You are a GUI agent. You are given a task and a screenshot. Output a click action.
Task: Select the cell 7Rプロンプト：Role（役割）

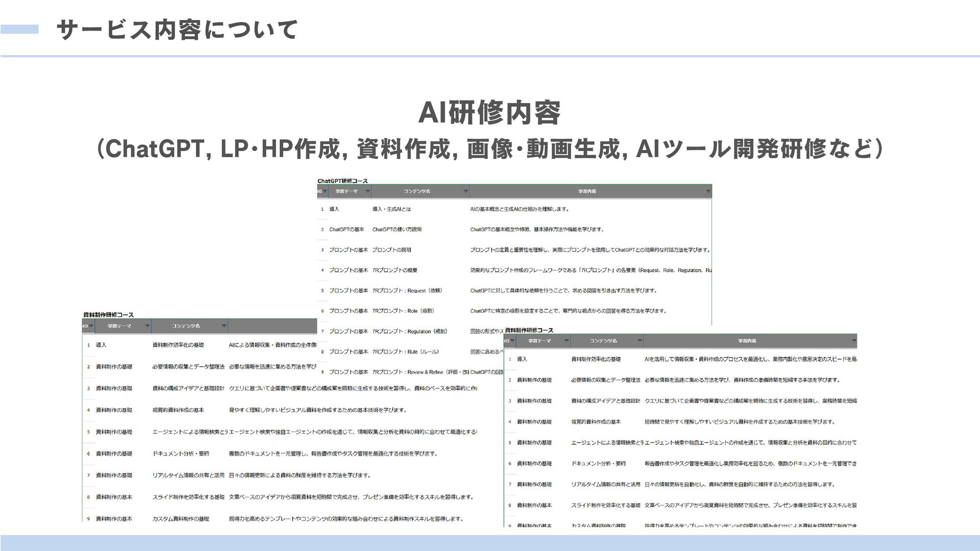pos(403,311)
